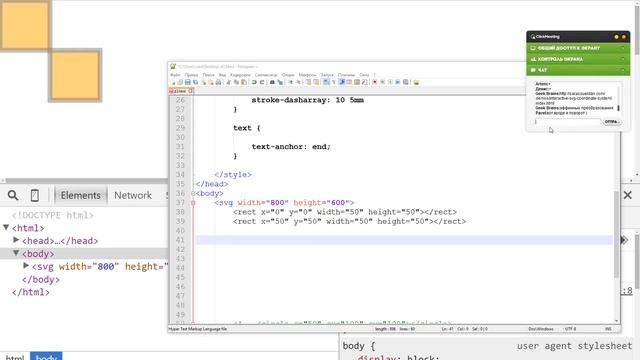Click the Save icon in Notepad++ toolbar

[187, 82]
